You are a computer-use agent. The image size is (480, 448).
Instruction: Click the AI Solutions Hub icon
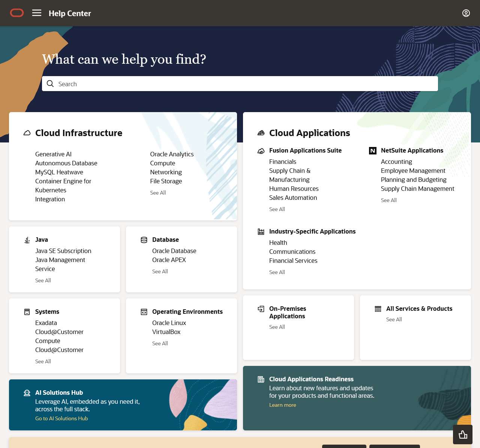click(x=27, y=393)
